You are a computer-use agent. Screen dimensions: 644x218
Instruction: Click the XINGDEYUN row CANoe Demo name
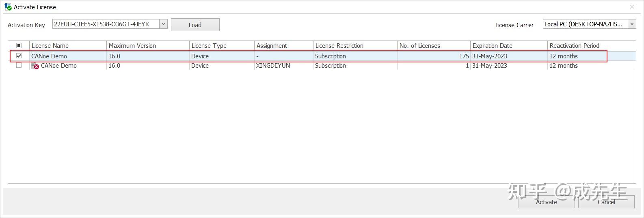click(x=59, y=66)
